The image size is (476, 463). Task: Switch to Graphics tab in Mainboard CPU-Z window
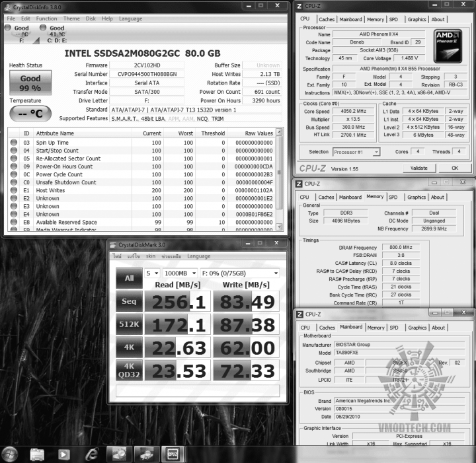click(x=417, y=328)
